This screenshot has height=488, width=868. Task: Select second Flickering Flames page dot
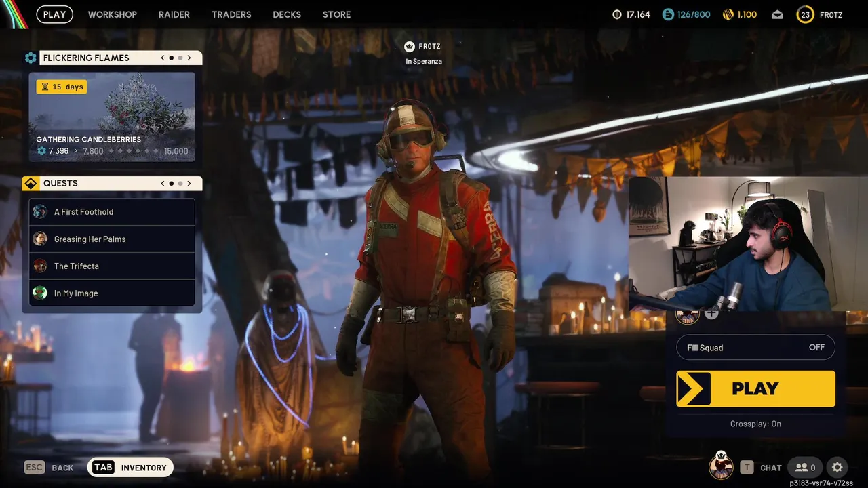[x=180, y=58]
